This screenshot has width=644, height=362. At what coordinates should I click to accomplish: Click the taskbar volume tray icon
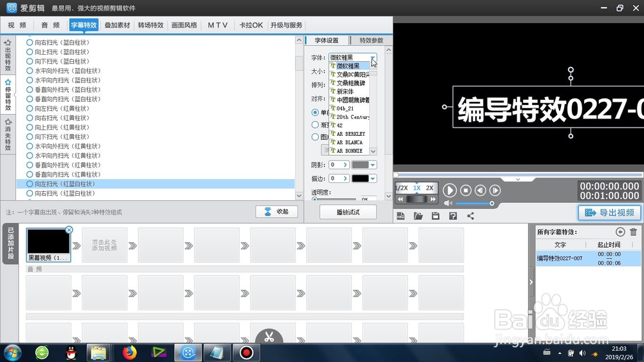pyautogui.click(x=582, y=353)
